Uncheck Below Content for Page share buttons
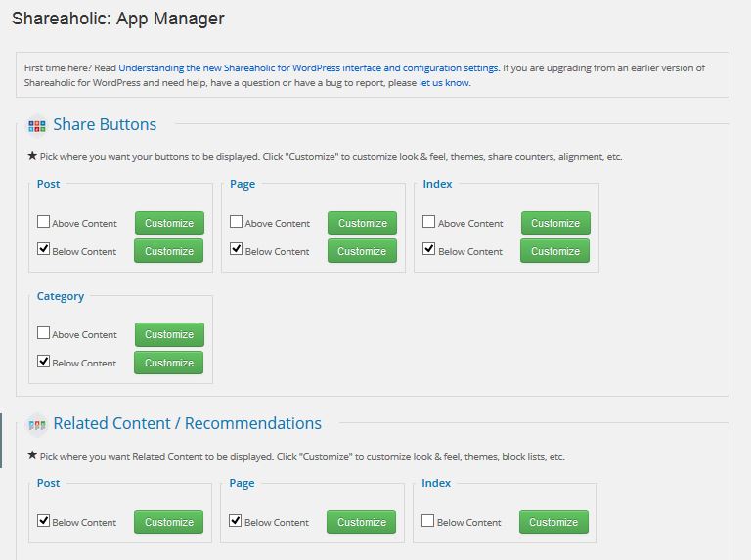The height and width of the screenshot is (560, 751). pos(236,249)
